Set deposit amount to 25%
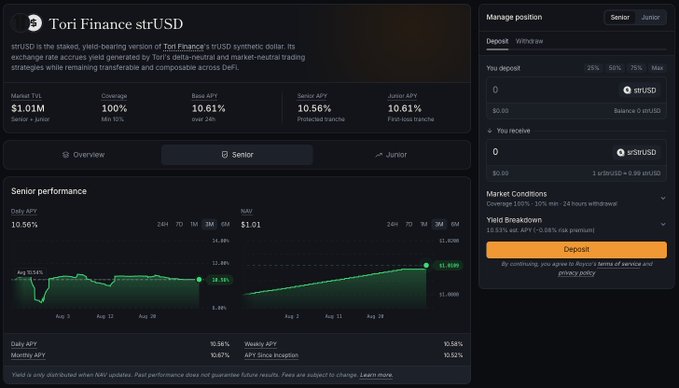 click(593, 68)
